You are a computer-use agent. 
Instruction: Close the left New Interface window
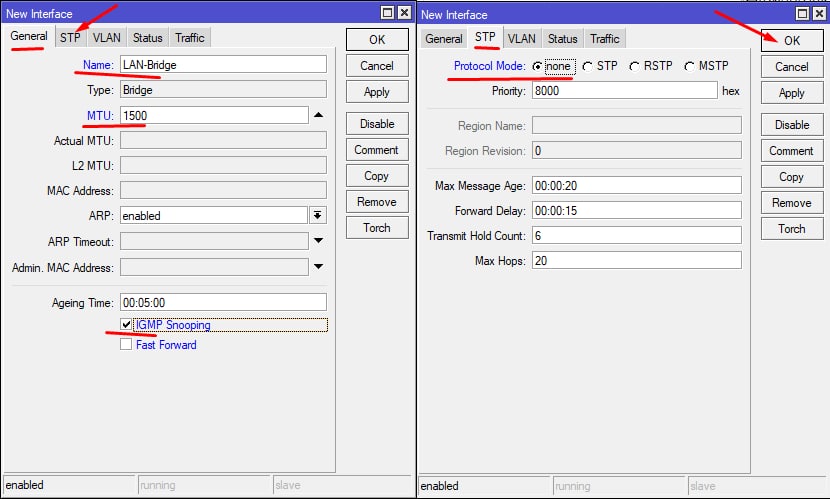(x=404, y=12)
